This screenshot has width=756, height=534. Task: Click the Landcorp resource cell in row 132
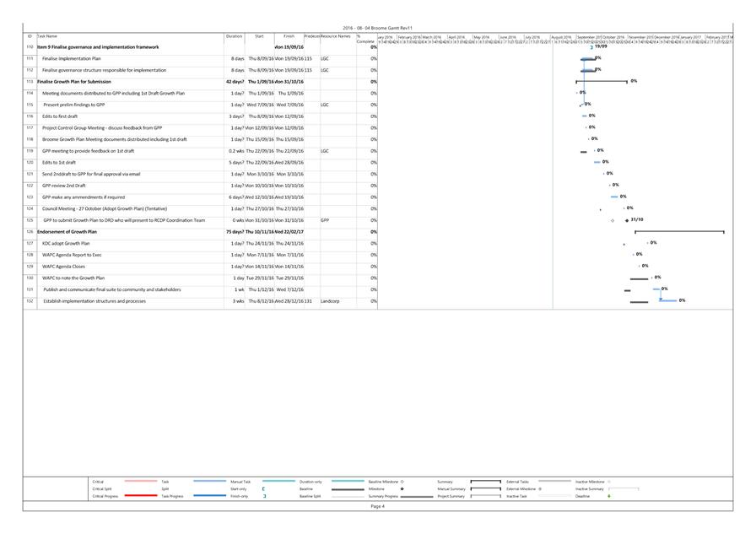(x=330, y=300)
